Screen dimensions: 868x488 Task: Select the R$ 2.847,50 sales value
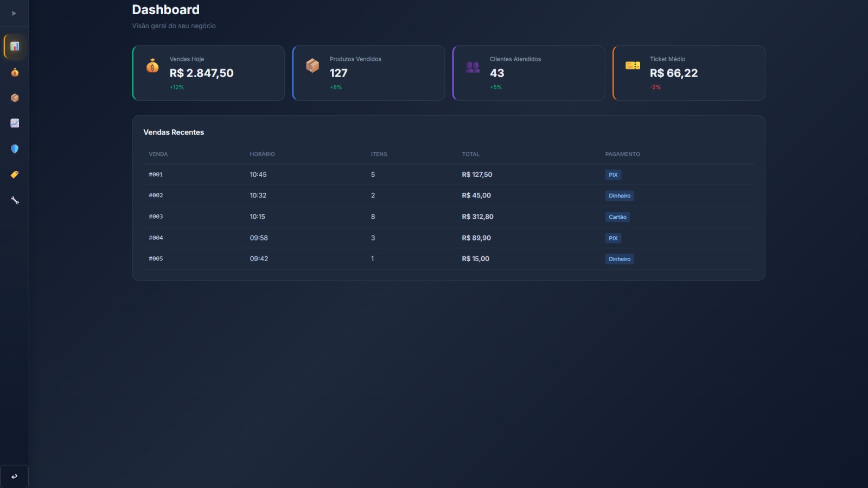[x=201, y=73]
